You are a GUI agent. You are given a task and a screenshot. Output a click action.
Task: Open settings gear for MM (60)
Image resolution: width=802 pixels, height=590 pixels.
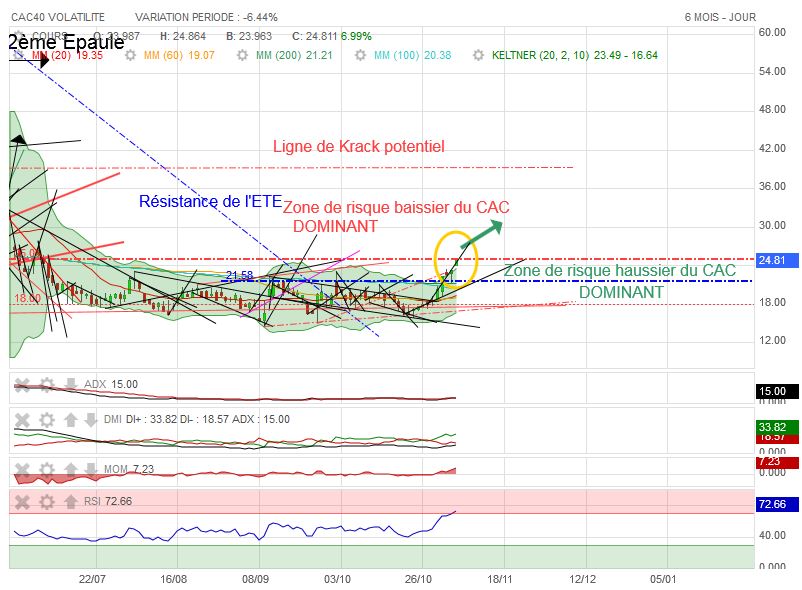click(x=130, y=55)
